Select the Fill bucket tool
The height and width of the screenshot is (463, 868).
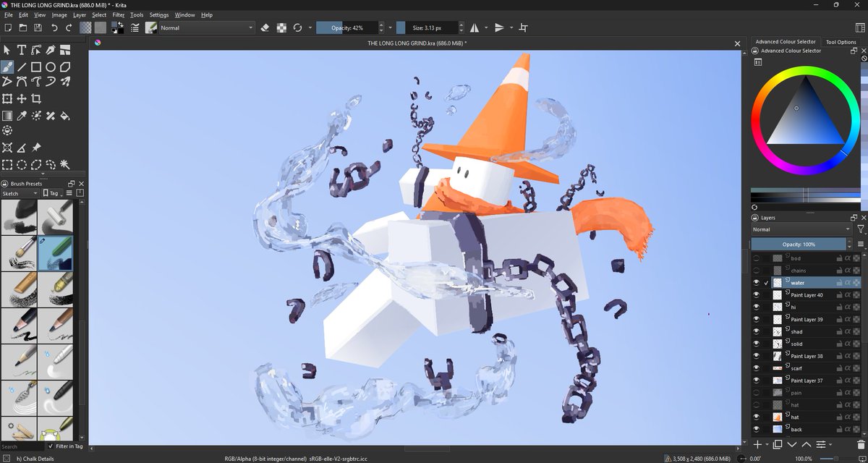(65, 115)
